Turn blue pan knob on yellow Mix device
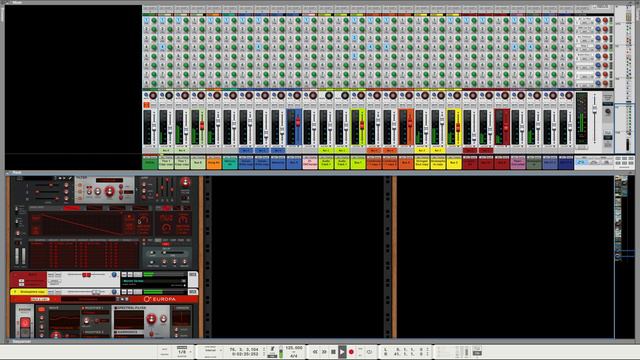The image size is (640, 360). [114, 292]
